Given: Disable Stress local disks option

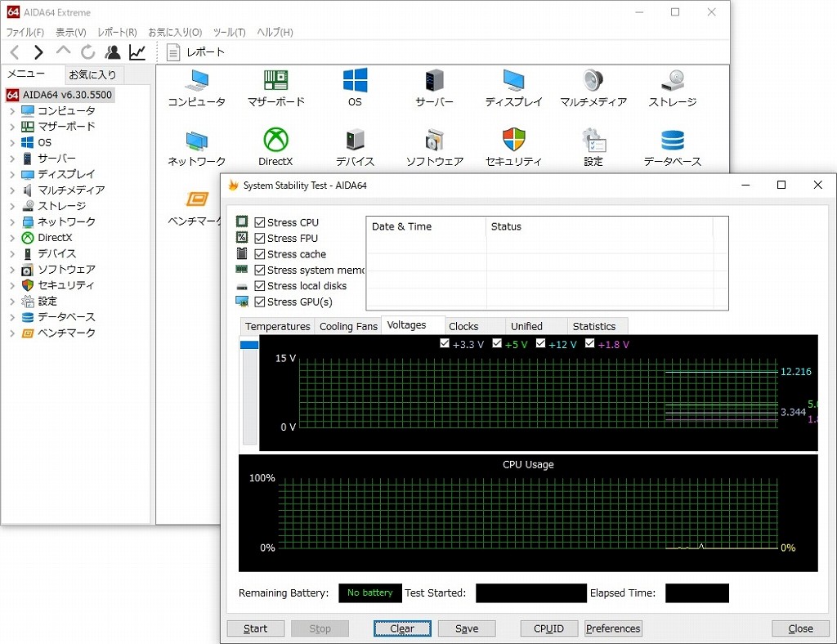Looking at the screenshot, I should click(259, 286).
